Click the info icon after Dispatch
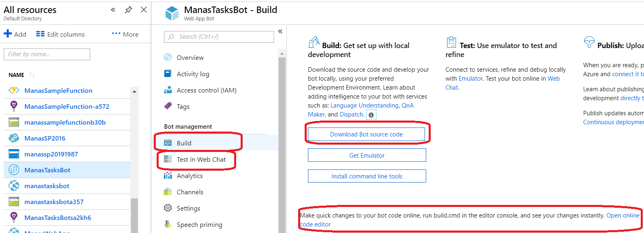This screenshot has height=233, width=644. 371,115
